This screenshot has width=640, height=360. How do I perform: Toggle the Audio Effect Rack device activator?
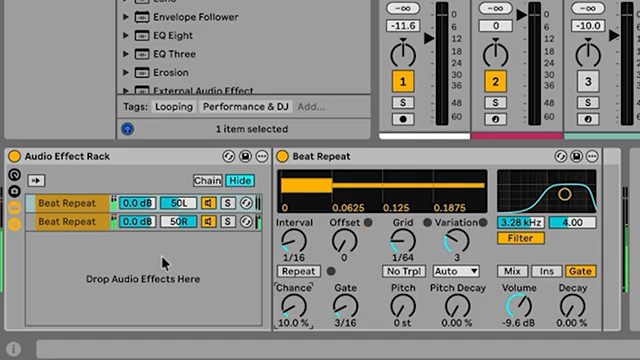pos(14,156)
